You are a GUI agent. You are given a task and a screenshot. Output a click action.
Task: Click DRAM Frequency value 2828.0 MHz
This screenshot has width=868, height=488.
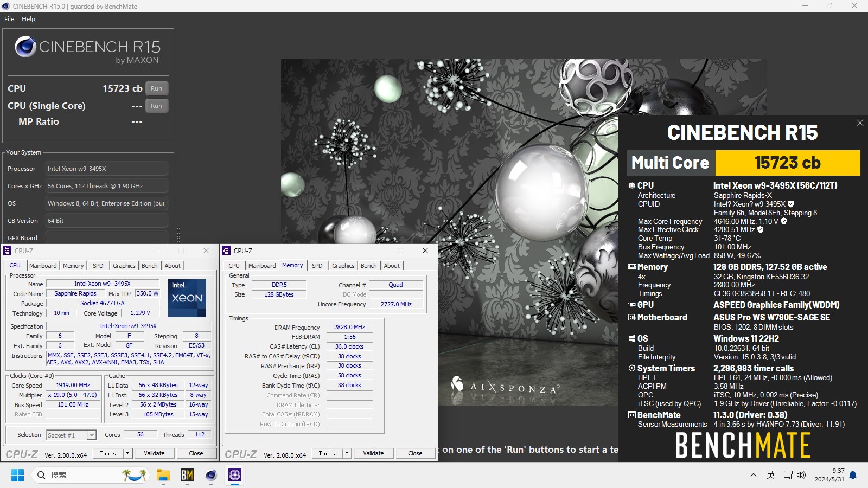click(x=349, y=327)
